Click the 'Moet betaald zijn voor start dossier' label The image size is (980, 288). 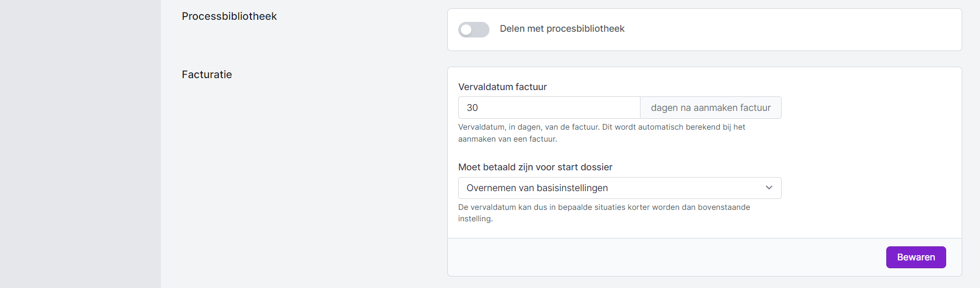[x=535, y=167]
